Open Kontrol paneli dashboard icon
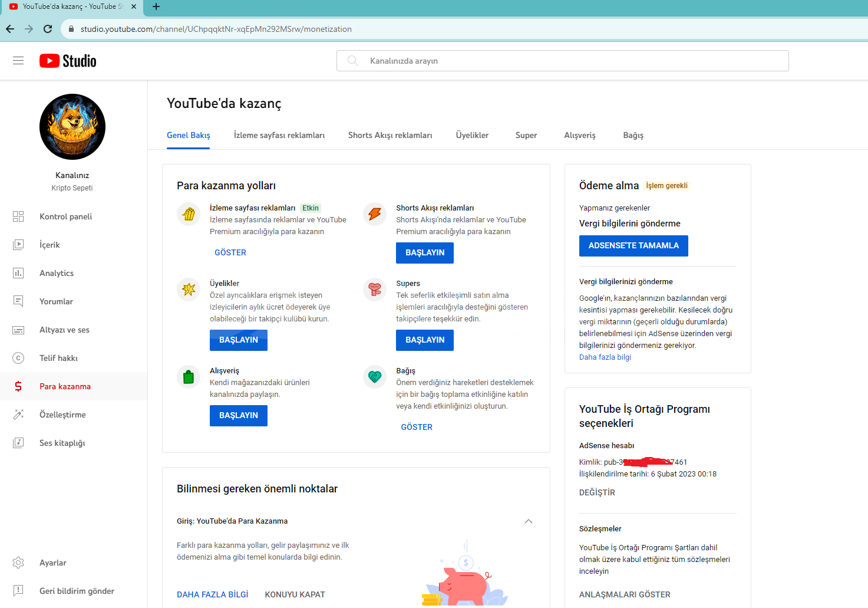The image size is (868, 608). [x=18, y=216]
